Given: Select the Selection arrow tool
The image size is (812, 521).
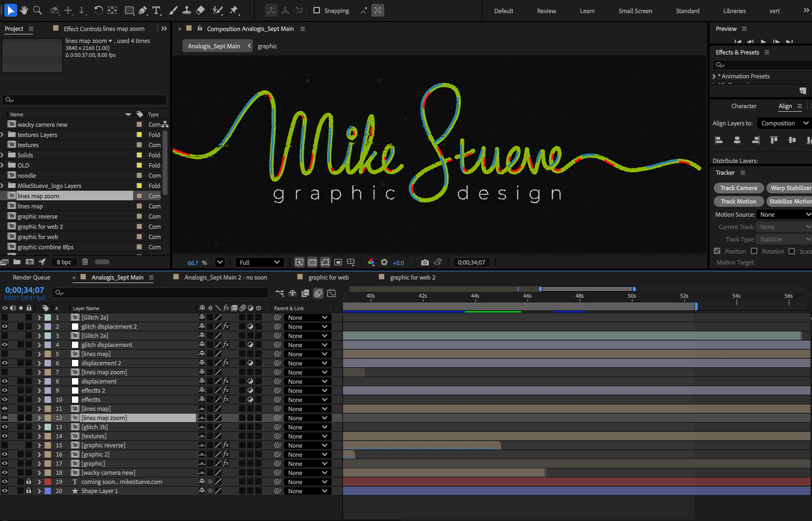Looking at the screenshot, I should 10,10.
